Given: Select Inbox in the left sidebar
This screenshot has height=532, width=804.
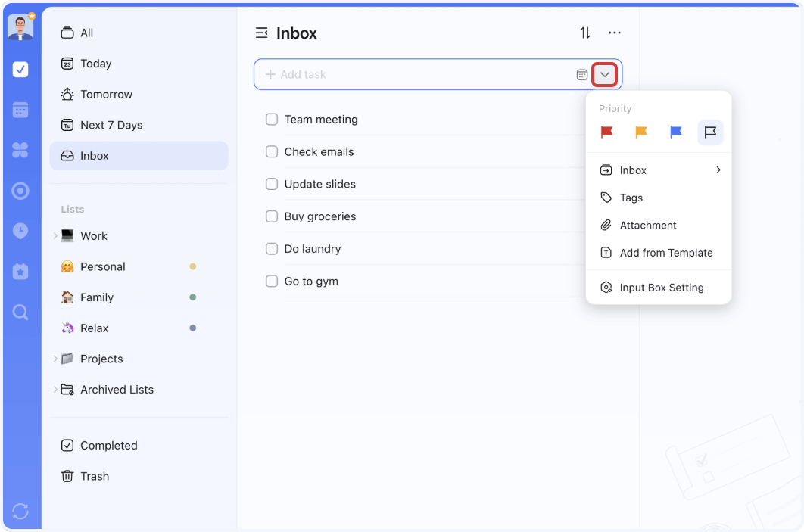Looking at the screenshot, I should click(139, 156).
